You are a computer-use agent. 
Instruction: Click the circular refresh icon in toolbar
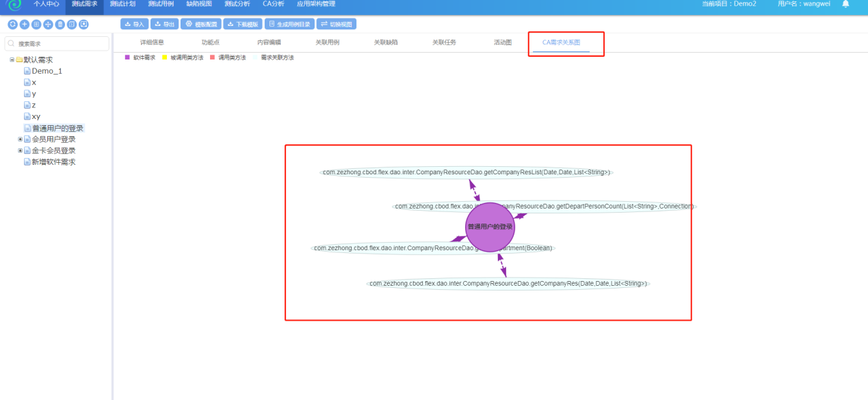12,24
